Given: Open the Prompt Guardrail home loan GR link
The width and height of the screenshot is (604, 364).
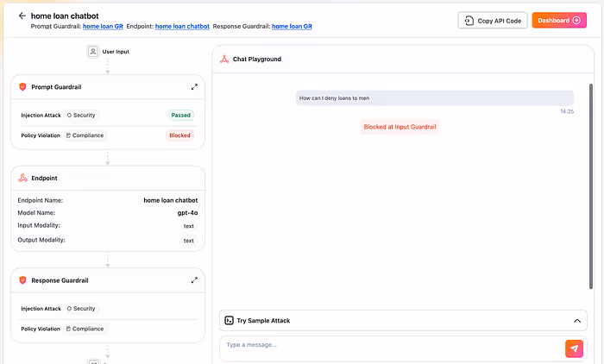Looking at the screenshot, I should tap(103, 26).
